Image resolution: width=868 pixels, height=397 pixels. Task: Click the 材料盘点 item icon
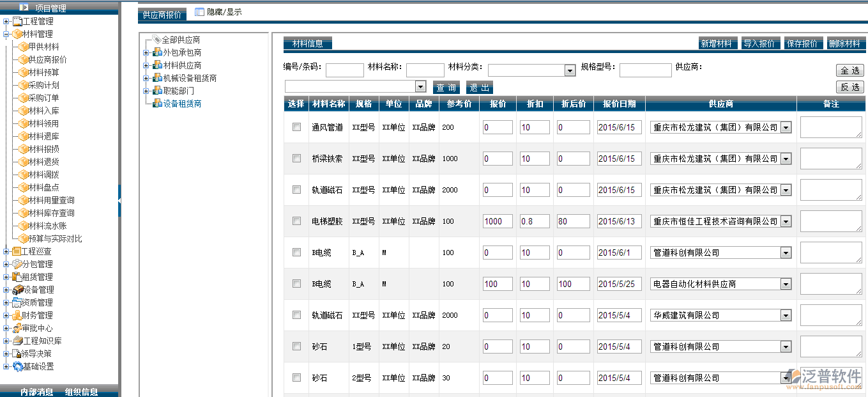click(24, 187)
